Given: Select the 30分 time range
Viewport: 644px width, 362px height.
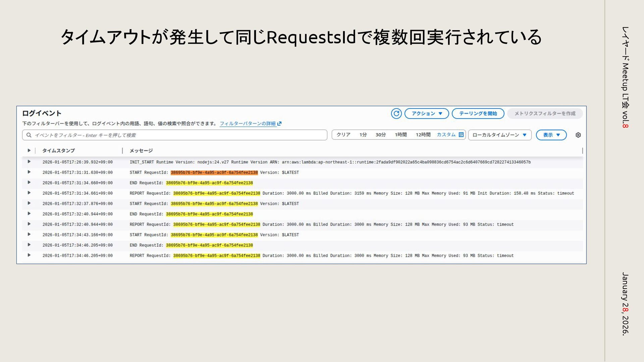Looking at the screenshot, I should click(x=380, y=135).
